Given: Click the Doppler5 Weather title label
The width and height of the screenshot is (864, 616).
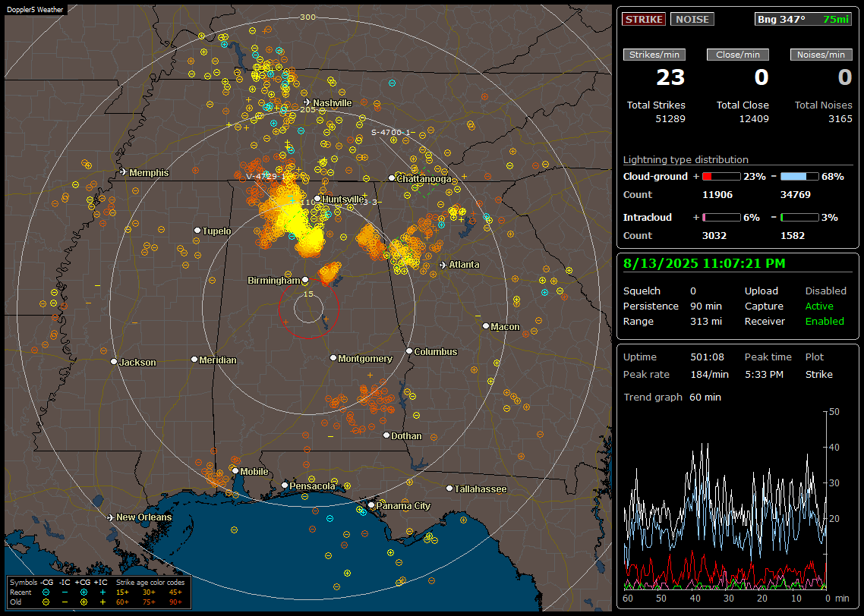Looking at the screenshot, I should 35,9.
